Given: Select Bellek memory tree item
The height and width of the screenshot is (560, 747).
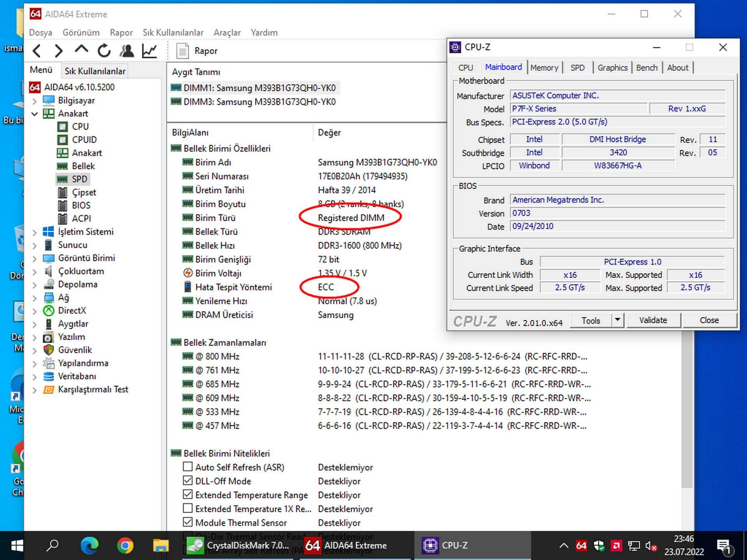Looking at the screenshot, I should (x=83, y=166).
